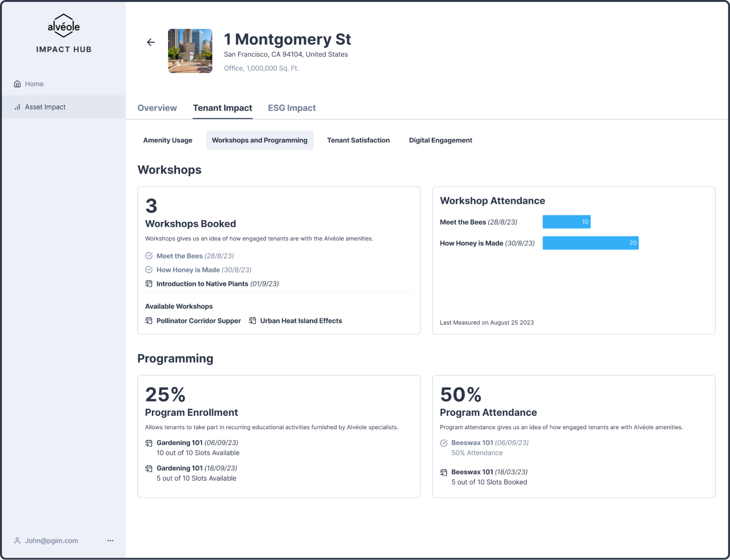Click the 1 Montgomery St building thumbnail
730x560 pixels.
190,51
